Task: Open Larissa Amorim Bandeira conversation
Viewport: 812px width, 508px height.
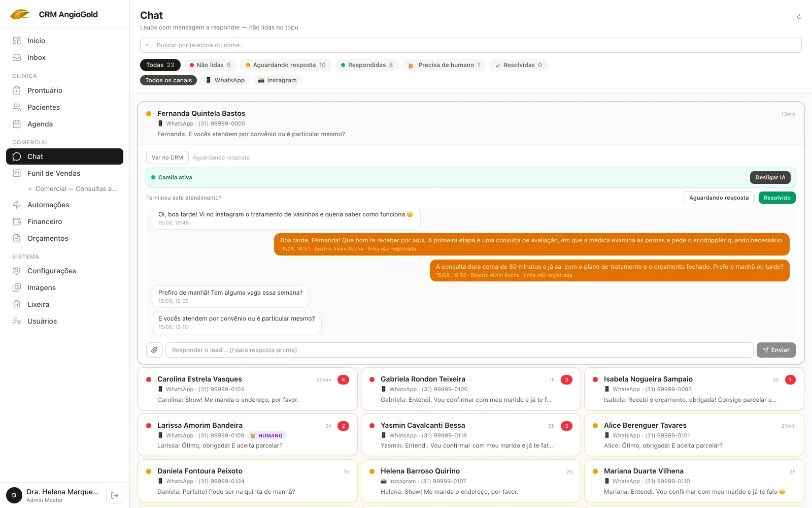Action: coord(248,435)
